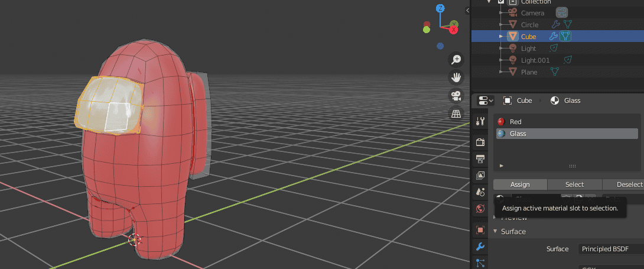The width and height of the screenshot is (644, 269).
Task: Click the Camera object icon in outliner
Action: point(513,13)
